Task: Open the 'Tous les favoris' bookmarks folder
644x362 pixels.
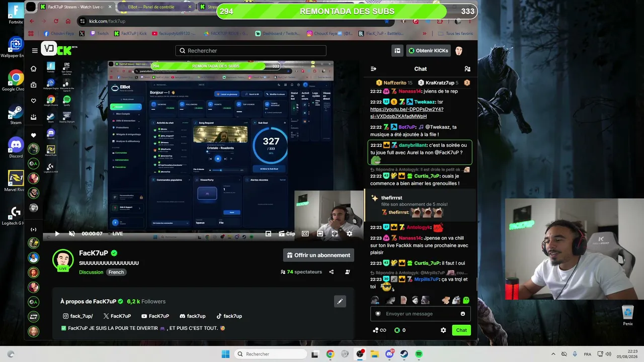Action: coord(456,34)
